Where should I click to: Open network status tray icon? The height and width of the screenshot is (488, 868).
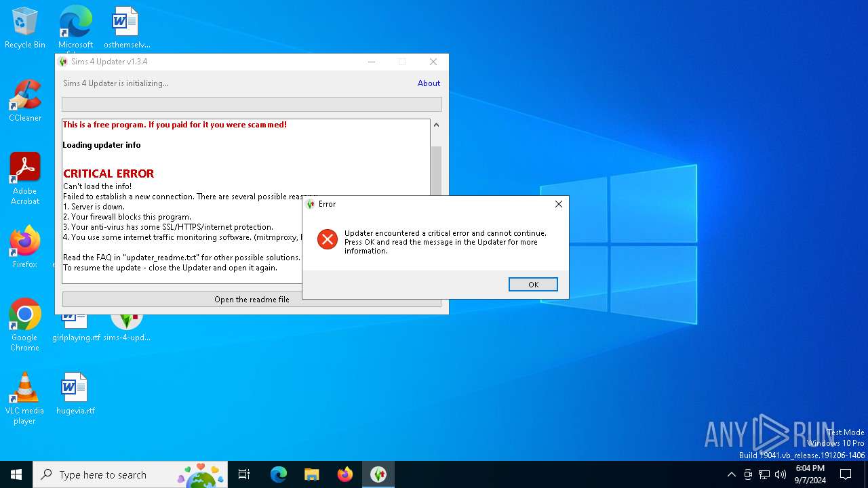click(764, 474)
